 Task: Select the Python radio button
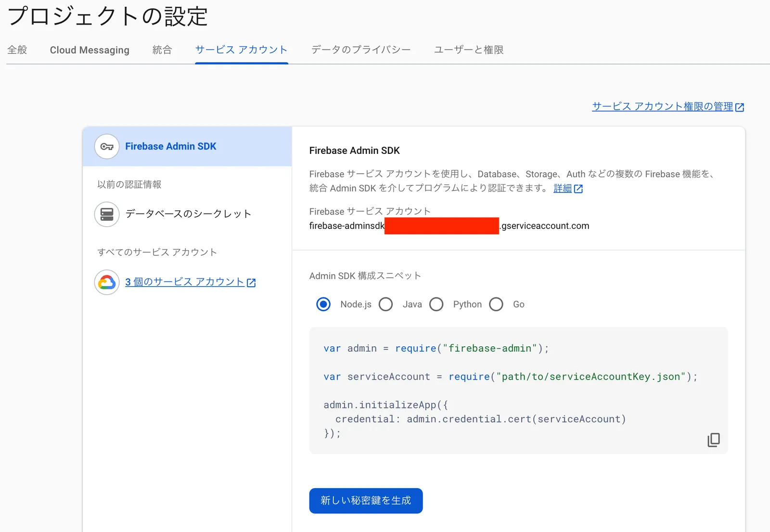pyautogui.click(x=436, y=304)
